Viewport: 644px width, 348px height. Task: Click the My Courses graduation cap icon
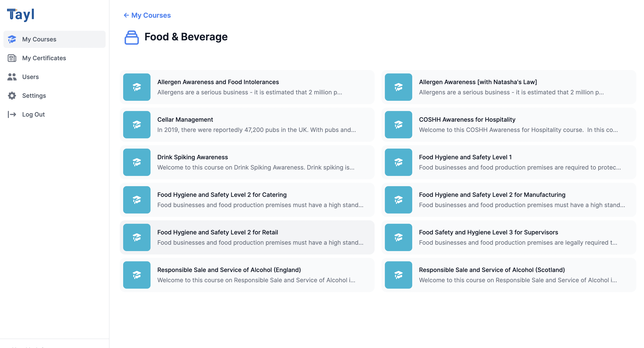[x=12, y=39]
